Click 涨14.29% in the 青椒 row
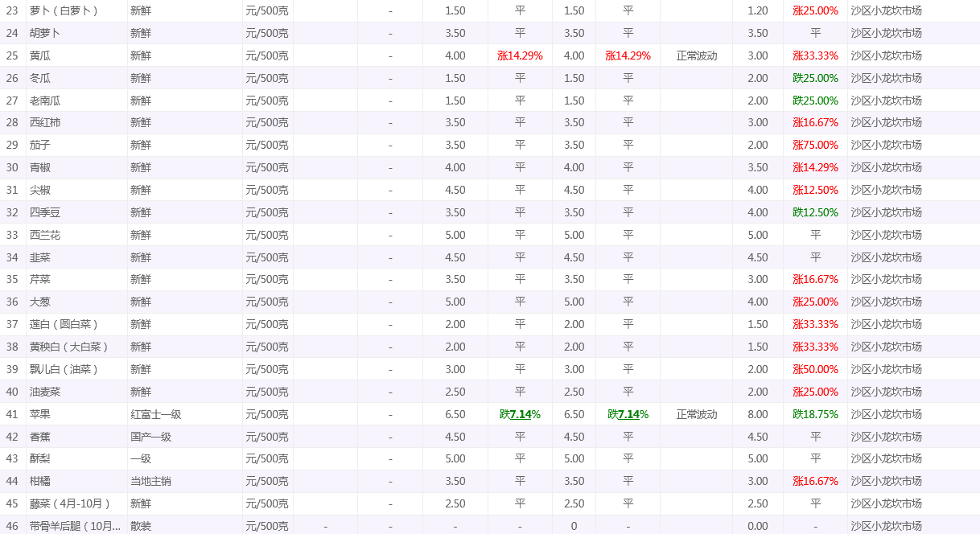The width and height of the screenshot is (980, 534). (815, 167)
